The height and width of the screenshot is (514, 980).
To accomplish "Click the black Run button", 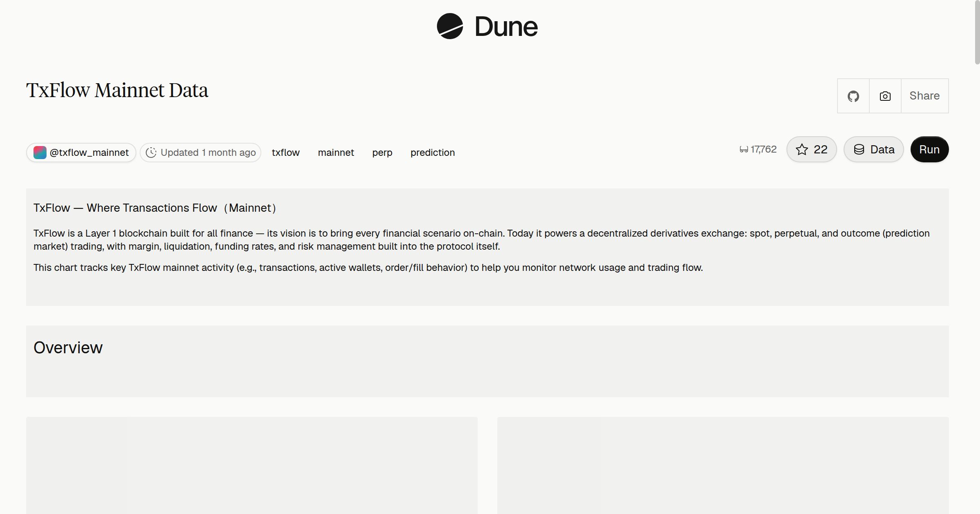I will 929,149.
